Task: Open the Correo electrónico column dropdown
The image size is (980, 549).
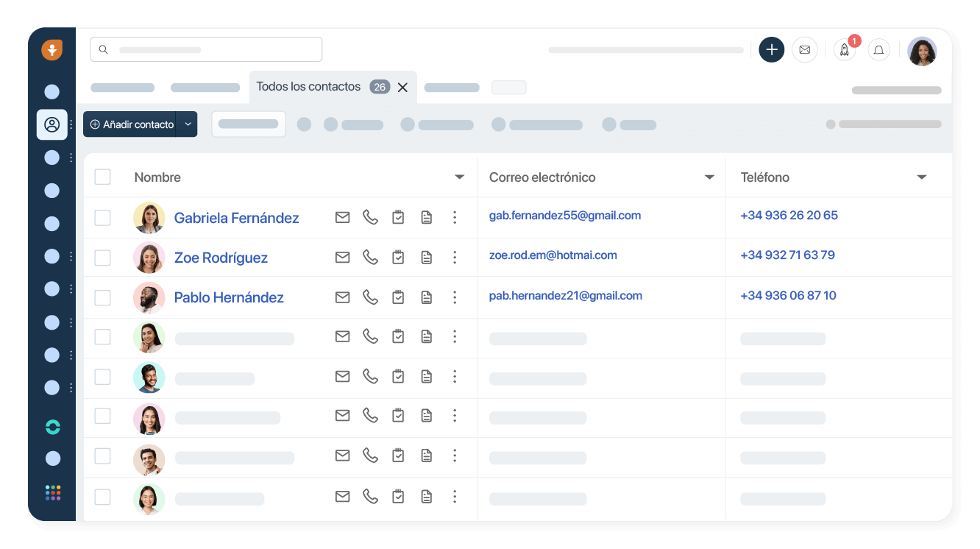Action: [x=709, y=177]
